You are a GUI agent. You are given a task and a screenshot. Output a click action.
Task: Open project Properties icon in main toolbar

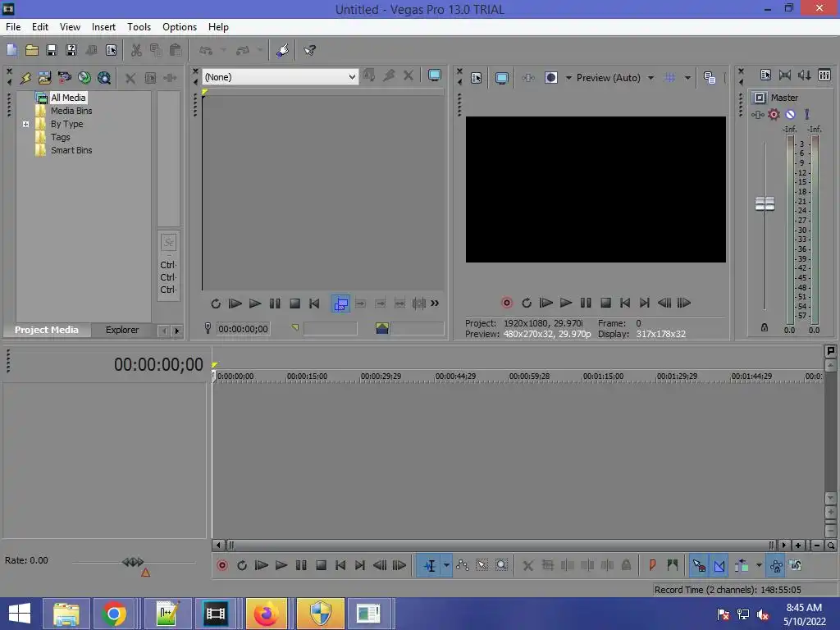point(111,50)
